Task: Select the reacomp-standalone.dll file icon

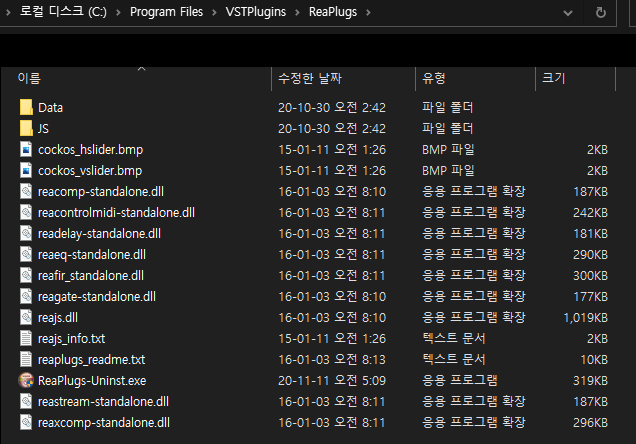Action: pyautogui.click(x=26, y=191)
